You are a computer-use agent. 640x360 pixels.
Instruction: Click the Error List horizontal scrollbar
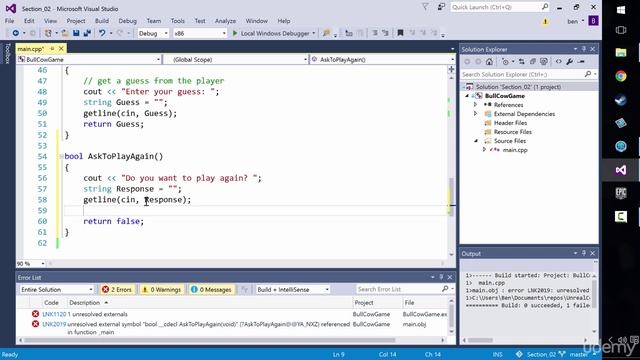[x=210, y=340]
